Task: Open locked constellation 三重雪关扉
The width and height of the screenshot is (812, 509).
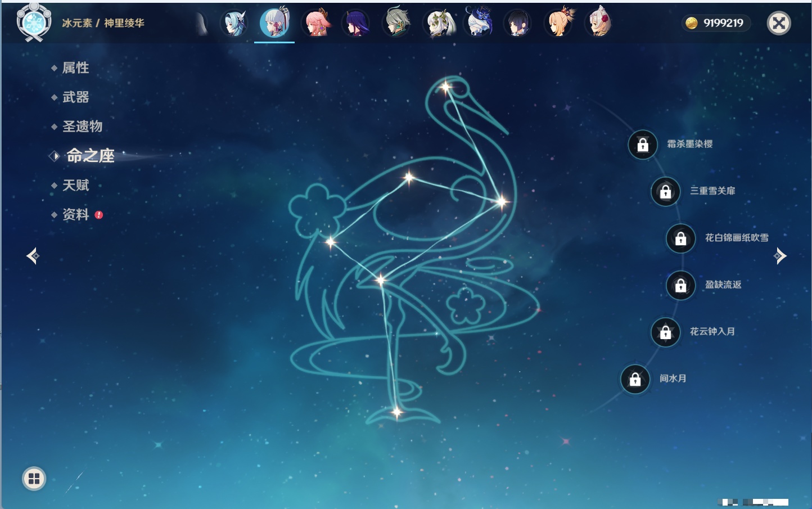Action: (665, 191)
